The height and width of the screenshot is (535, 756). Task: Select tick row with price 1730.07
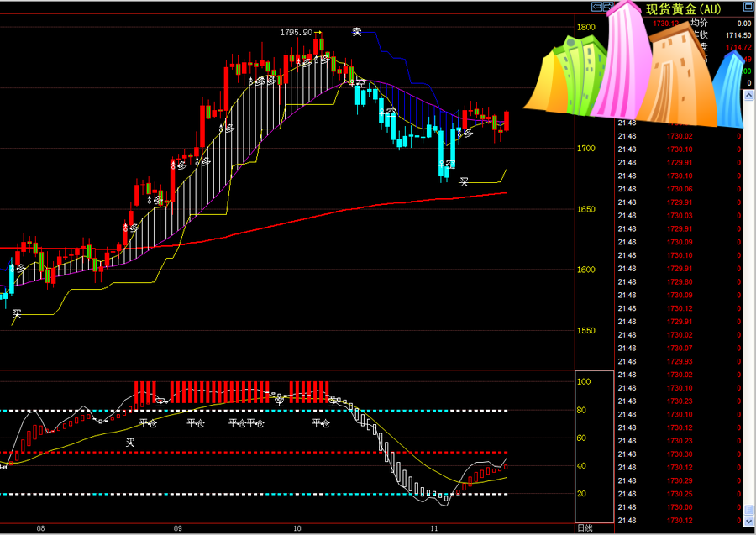click(680, 348)
